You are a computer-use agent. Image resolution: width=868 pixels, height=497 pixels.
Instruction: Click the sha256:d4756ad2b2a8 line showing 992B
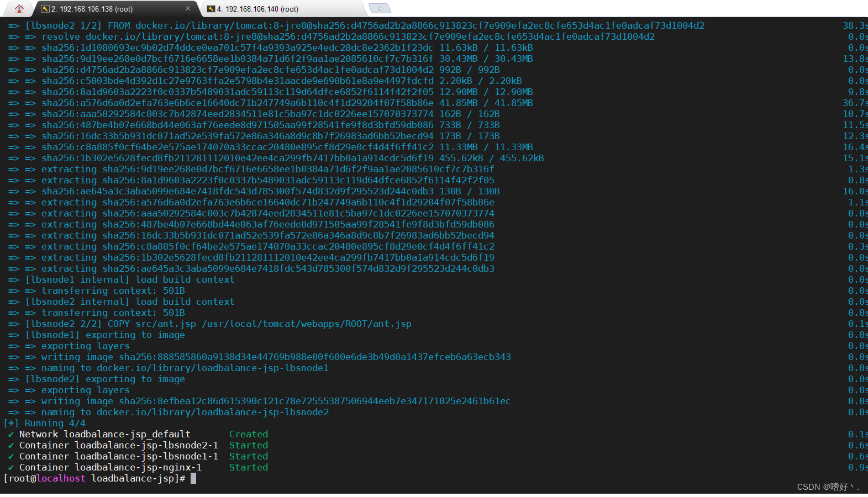click(x=254, y=70)
